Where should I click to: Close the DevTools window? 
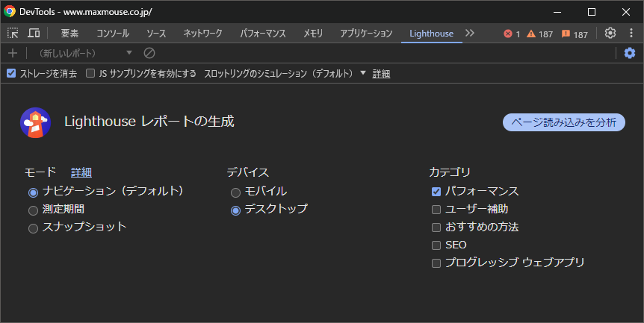[626, 12]
